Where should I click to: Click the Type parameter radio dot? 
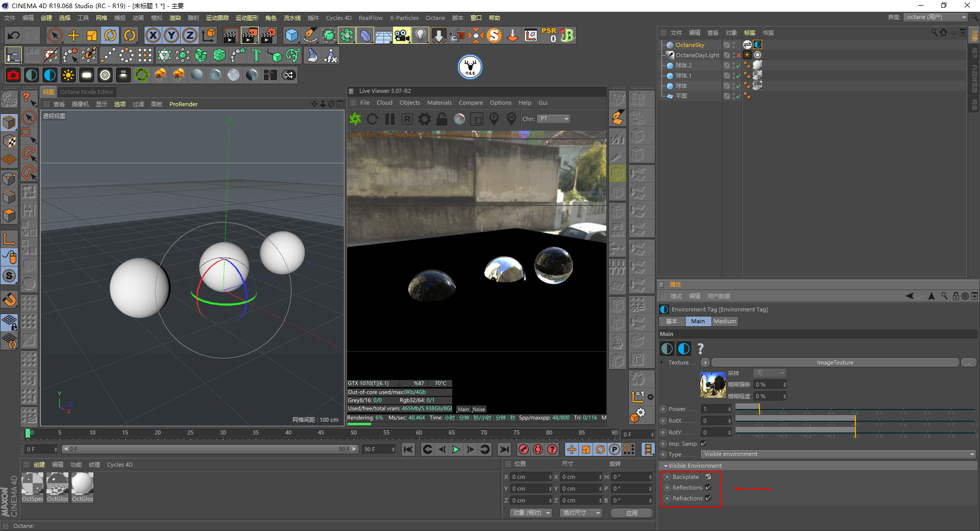(x=663, y=454)
